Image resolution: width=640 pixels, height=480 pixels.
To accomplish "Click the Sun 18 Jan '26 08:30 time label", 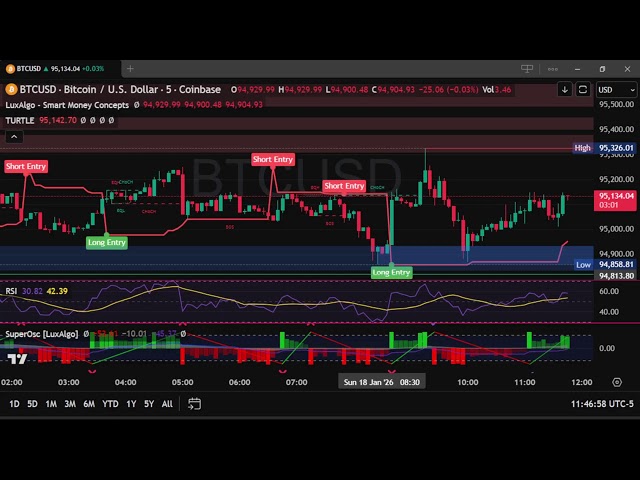I will click(382, 382).
